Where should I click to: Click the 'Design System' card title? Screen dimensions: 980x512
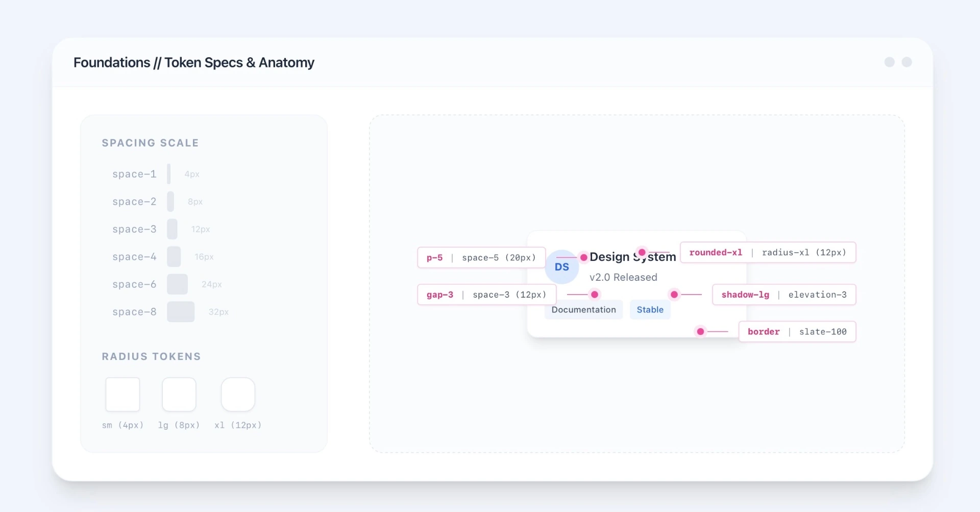pos(633,257)
